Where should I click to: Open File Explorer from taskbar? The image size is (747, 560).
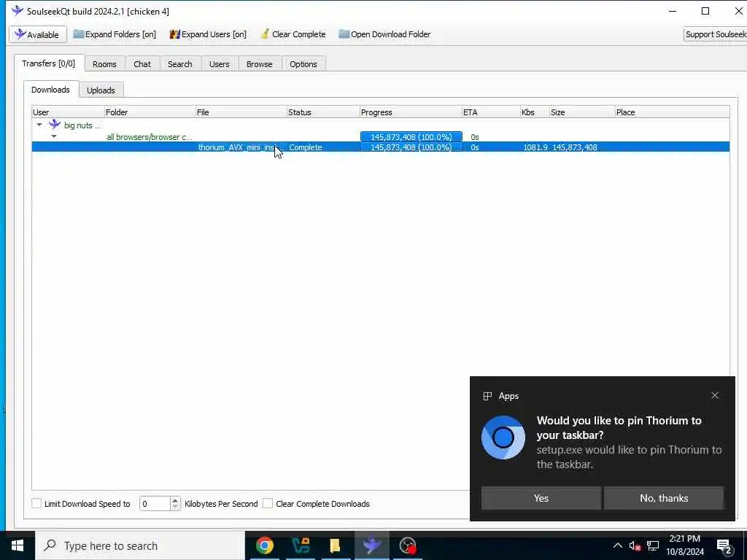336,545
